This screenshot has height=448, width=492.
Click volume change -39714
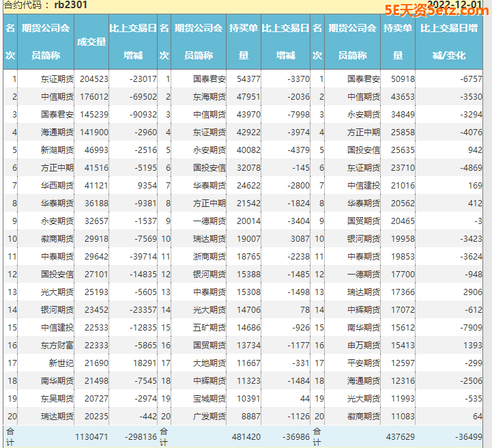point(143,257)
